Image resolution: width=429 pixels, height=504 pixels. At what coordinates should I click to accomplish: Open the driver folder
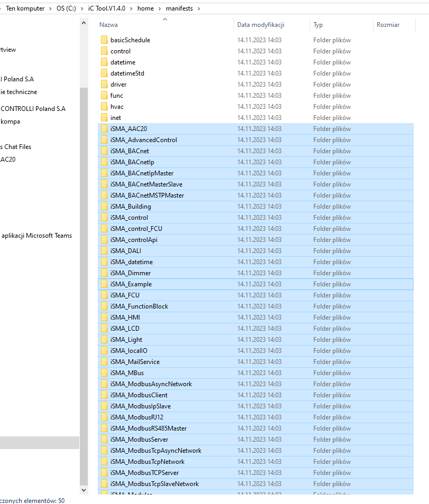(118, 84)
